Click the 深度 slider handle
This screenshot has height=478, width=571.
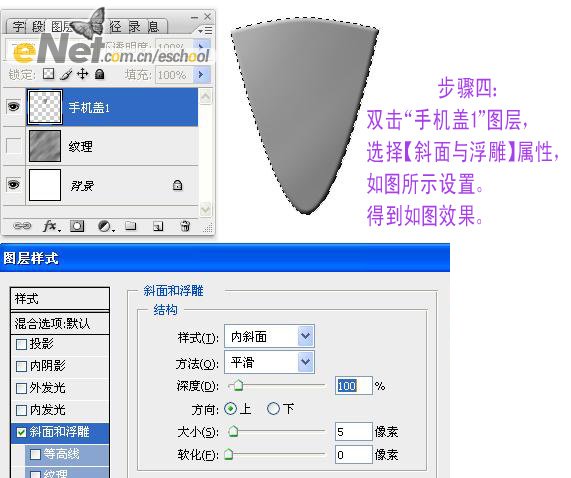click(x=238, y=385)
